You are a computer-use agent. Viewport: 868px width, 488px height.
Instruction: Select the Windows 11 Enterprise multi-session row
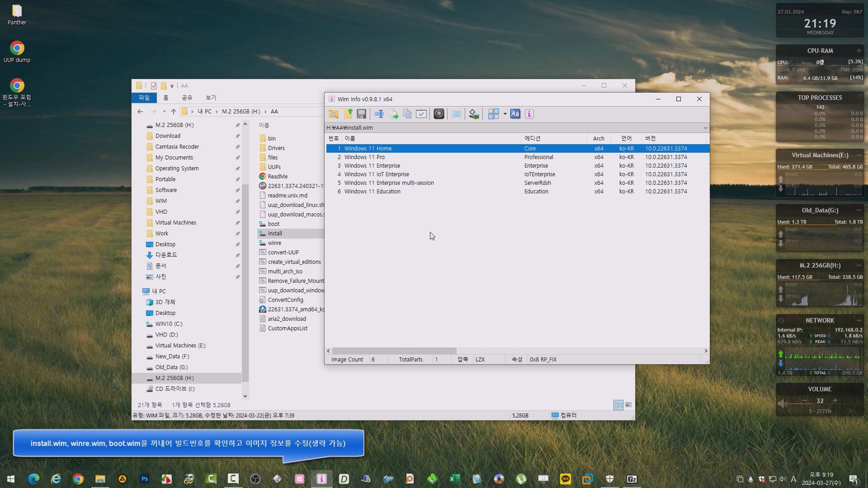[x=518, y=183]
